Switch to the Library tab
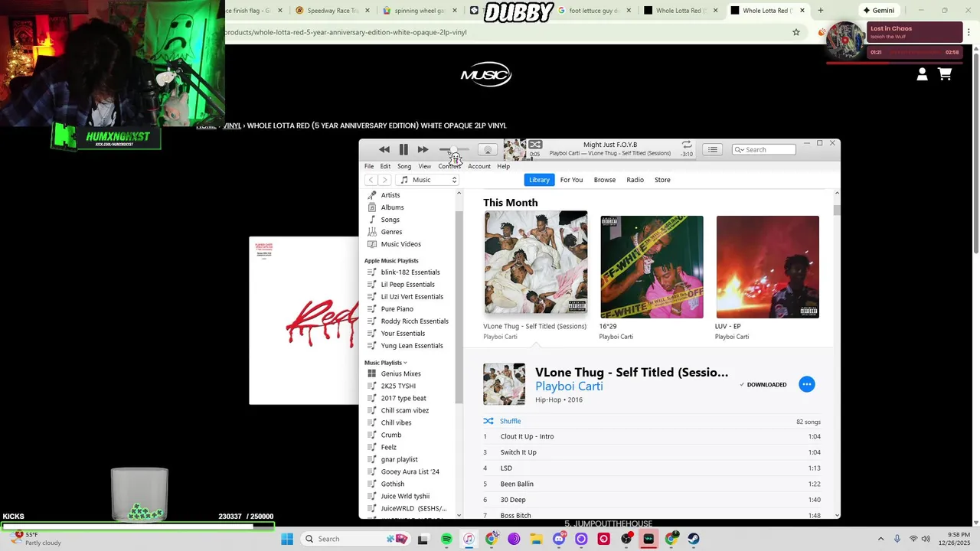The height and width of the screenshot is (551, 980). [539, 180]
